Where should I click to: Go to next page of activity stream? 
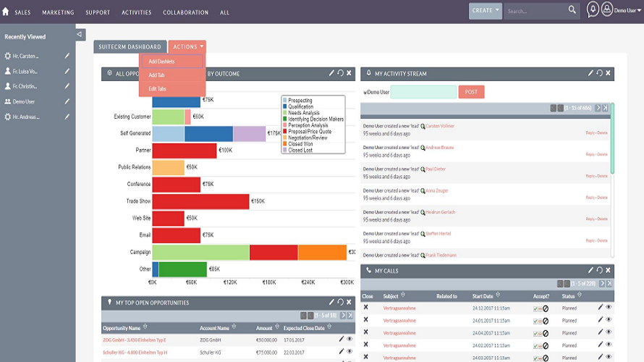click(599, 108)
